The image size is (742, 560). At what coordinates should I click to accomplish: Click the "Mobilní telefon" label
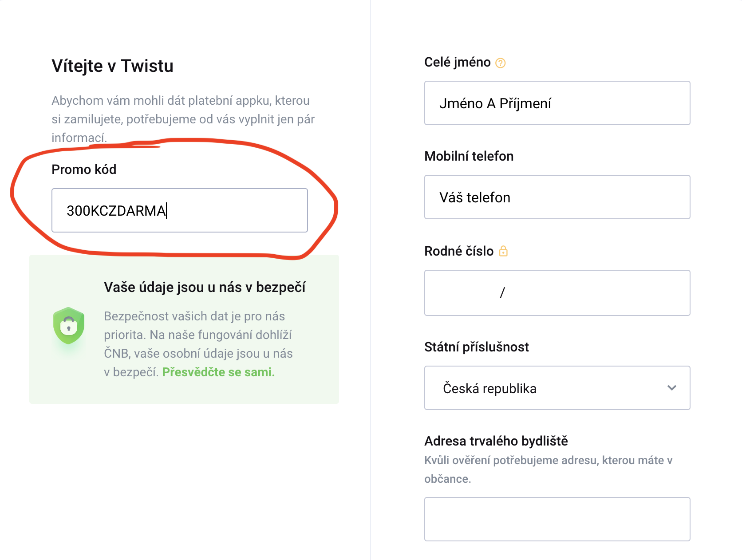point(469,156)
